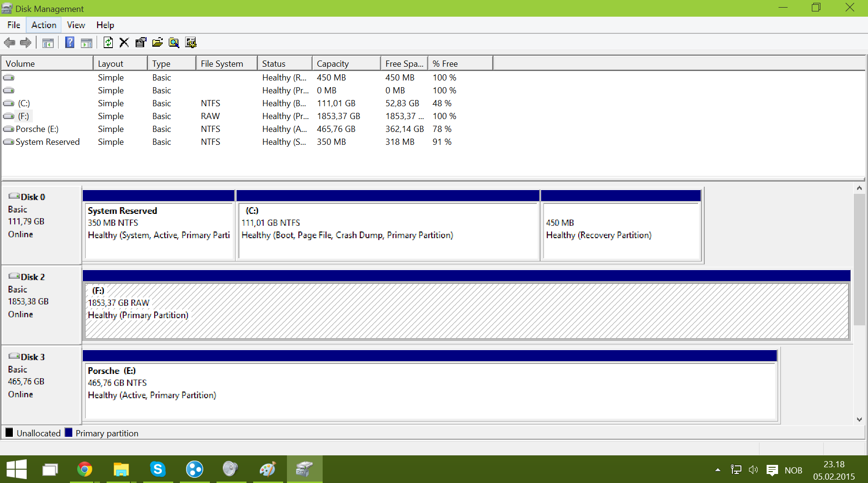Open Google Chrome from the taskbar

pyautogui.click(x=85, y=470)
